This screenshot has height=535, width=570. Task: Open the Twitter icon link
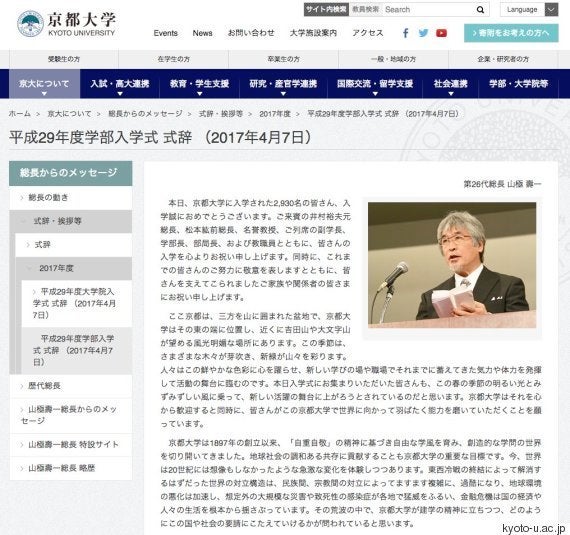pyautogui.click(x=423, y=33)
